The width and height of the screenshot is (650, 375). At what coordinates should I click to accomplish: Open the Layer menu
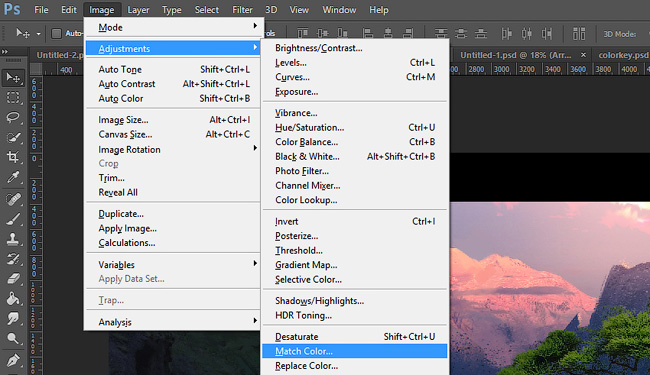point(138,10)
